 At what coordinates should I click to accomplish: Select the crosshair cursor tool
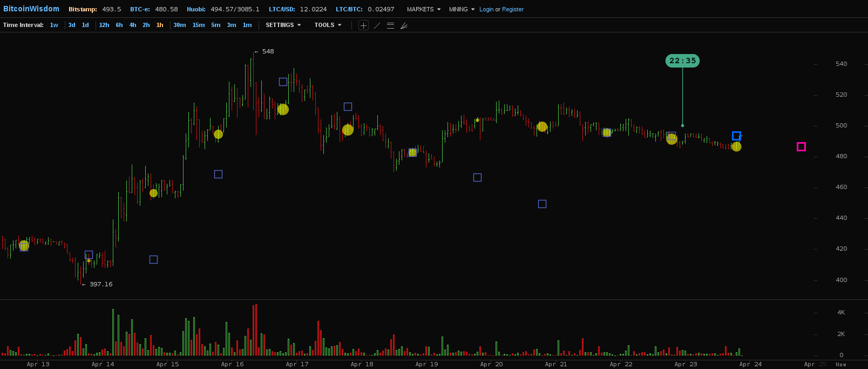pyautogui.click(x=363, y=25)
